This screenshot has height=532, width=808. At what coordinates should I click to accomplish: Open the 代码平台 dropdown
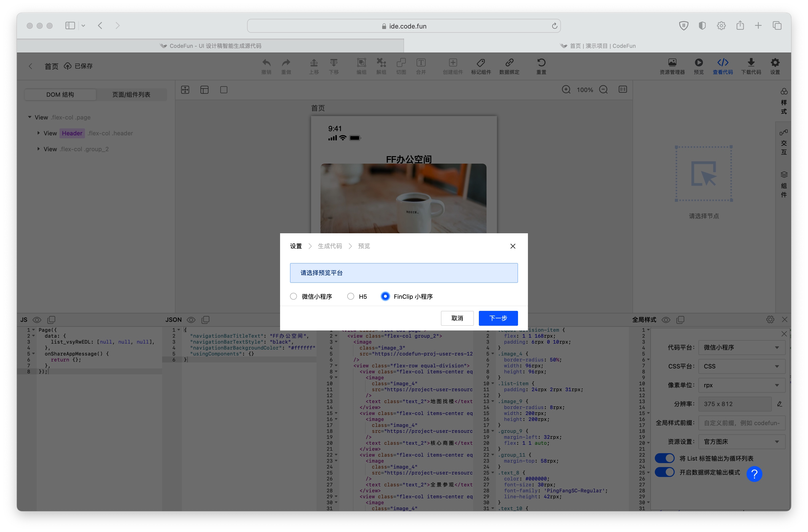(x=742, y=347)
